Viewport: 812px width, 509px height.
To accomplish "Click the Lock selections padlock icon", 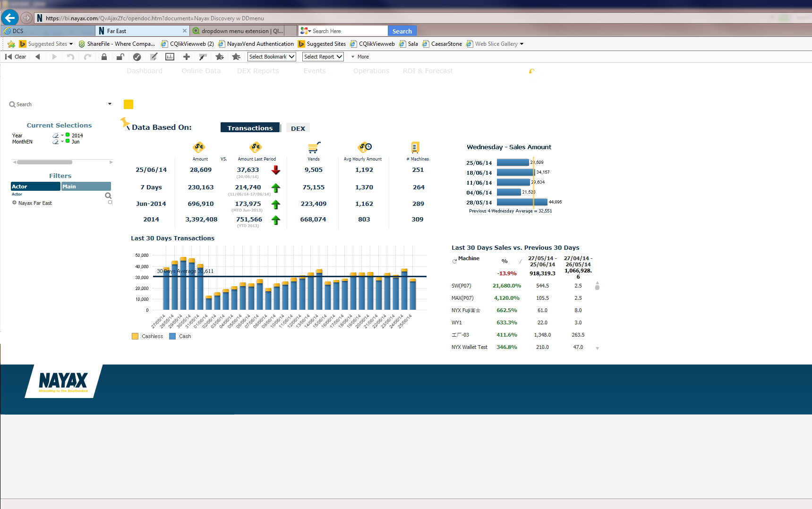I will (x=104, y=57).
